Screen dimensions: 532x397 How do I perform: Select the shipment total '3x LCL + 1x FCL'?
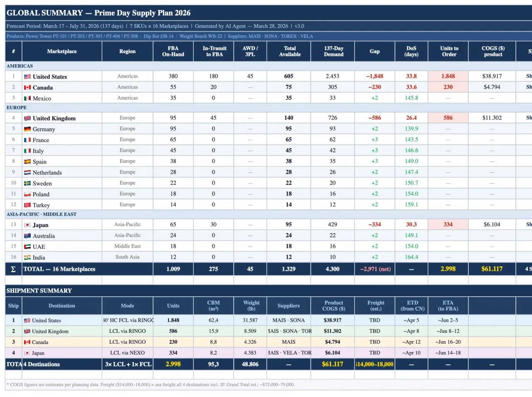pos(128,364)
